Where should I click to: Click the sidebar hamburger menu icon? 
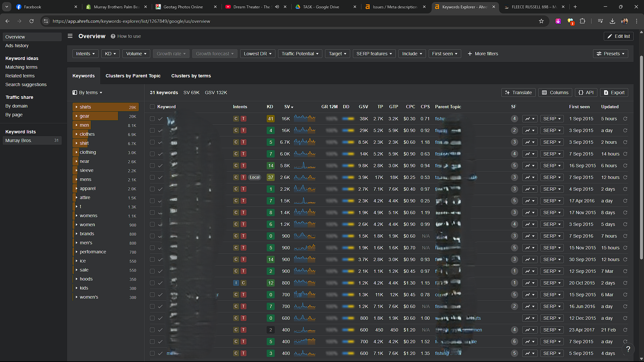coord(70,36)
